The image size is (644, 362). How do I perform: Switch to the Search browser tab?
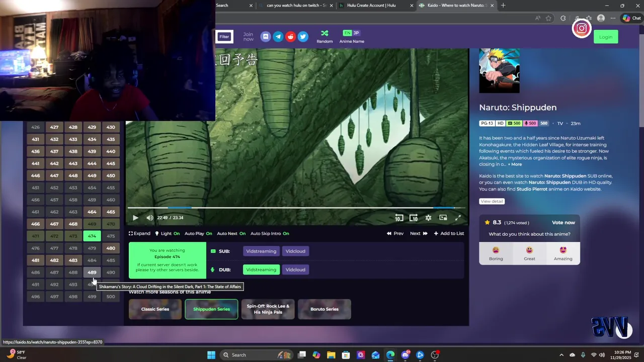[x=234, y=6]
